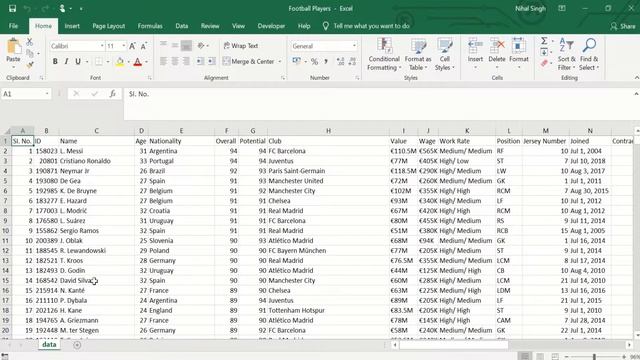The image size is (640, 360).
Task: Click the Tell me lightbulb icon
Action: coord(326,26)
